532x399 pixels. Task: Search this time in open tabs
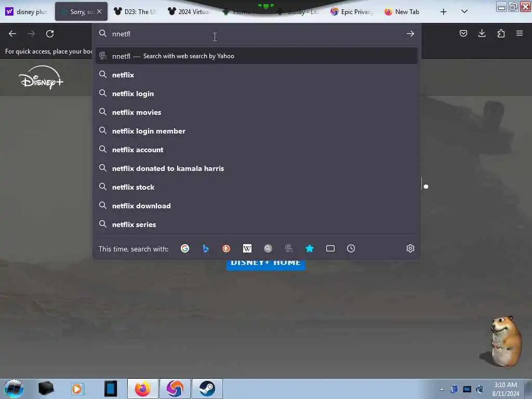click(x=330, y=248)
